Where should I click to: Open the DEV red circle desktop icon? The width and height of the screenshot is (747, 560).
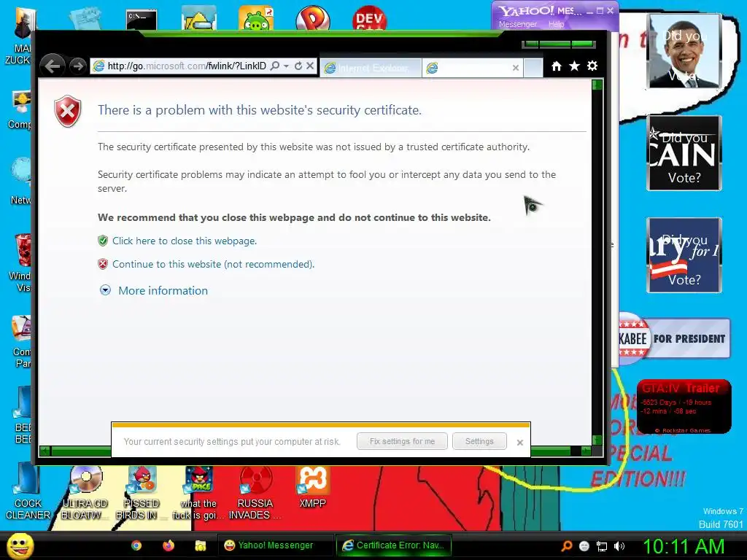point(370,18)
